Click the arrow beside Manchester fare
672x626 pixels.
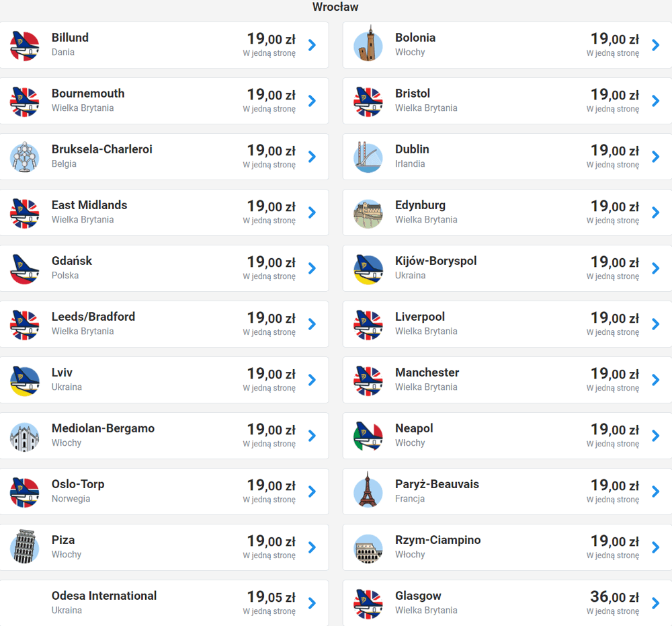pyautogui.click(x=655, y=380)
